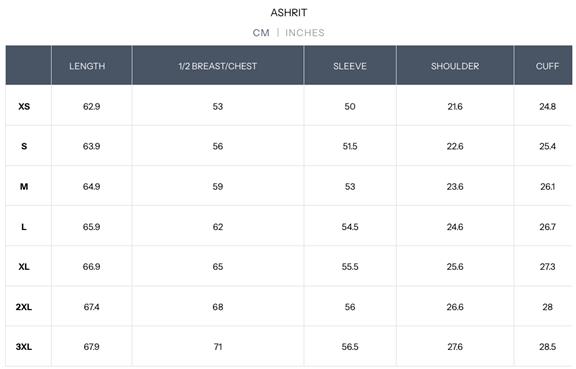Select the 2XL size row label
This screenshot has height=369, width=576.
[24, 307]
